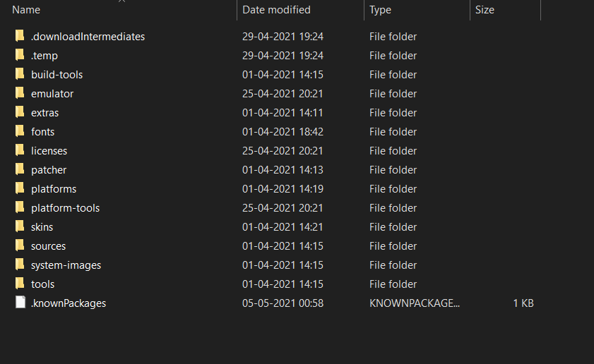Click the Type column header
Screen dimensions: 594x364
(x=380, y=10)
